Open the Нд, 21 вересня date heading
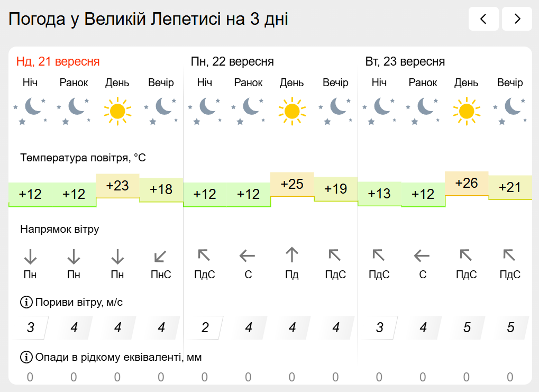539x392 pixels. coord(58,61)
